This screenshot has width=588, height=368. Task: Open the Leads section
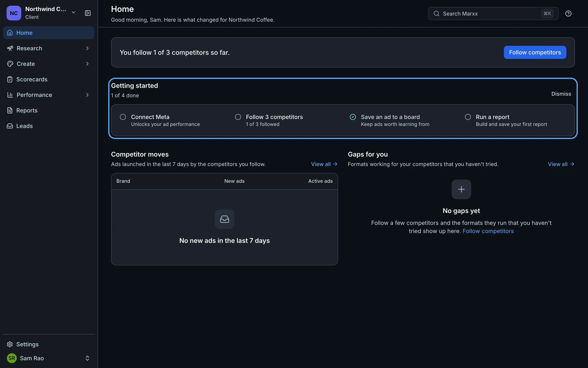coord(49,126)
